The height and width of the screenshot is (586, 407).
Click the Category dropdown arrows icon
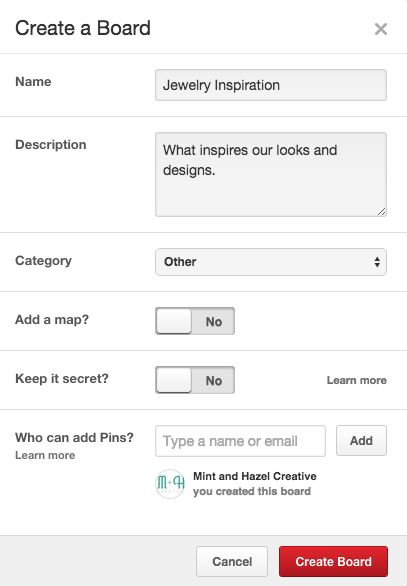click(377, 262)
